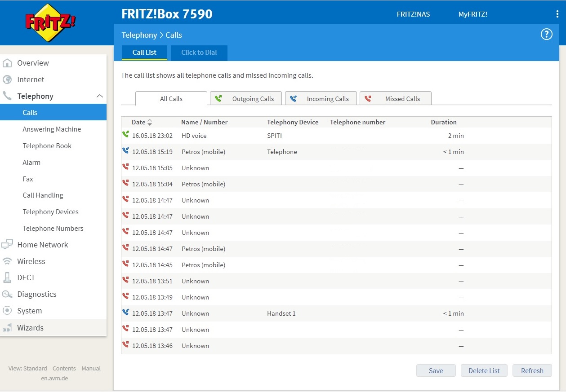Open the three-dot menu icon

[x=557, y=14]
